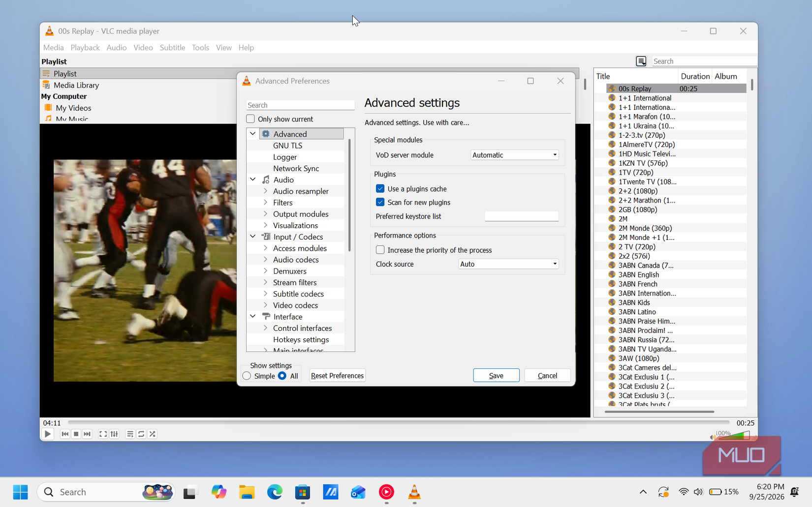Enable Increase the priority of the process
This screenshot has width=812, height=507.
pos(380,250)
